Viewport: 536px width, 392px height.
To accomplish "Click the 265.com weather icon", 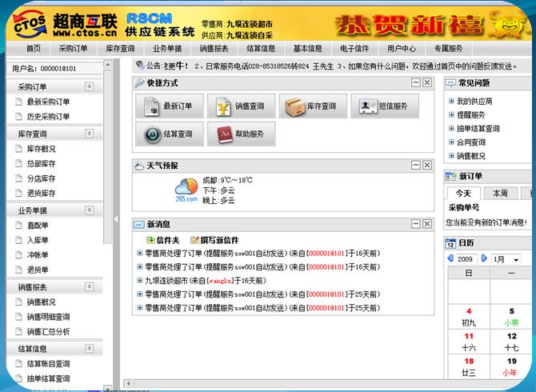I will pyautogui.click(x=186, y=190).
